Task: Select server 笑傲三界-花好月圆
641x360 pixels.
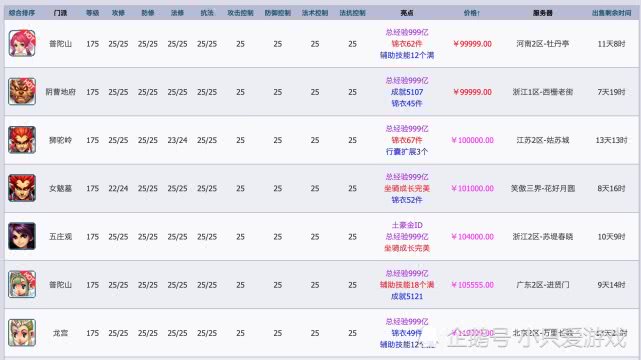Action: pos(542,188)
